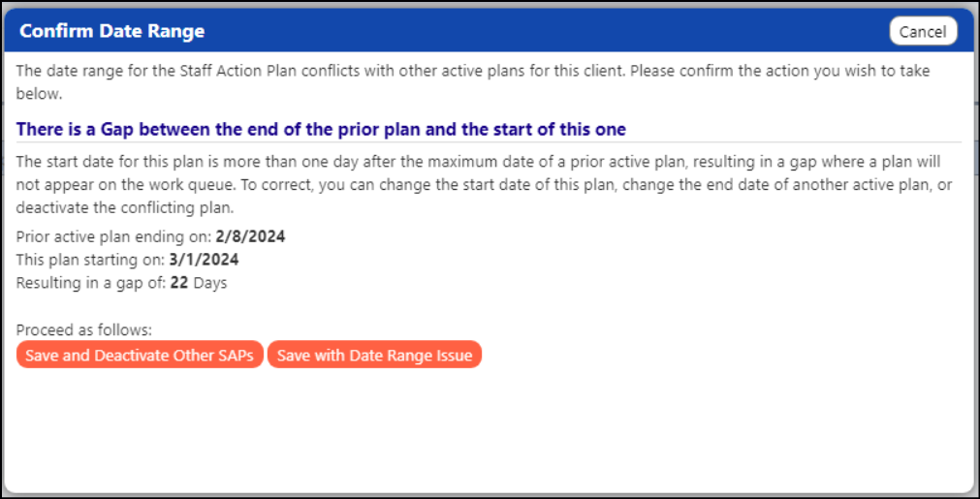The height and width of the screenshot is (499, 980).
Task: Click the empty blue header bar area
Action: [544, 31]
